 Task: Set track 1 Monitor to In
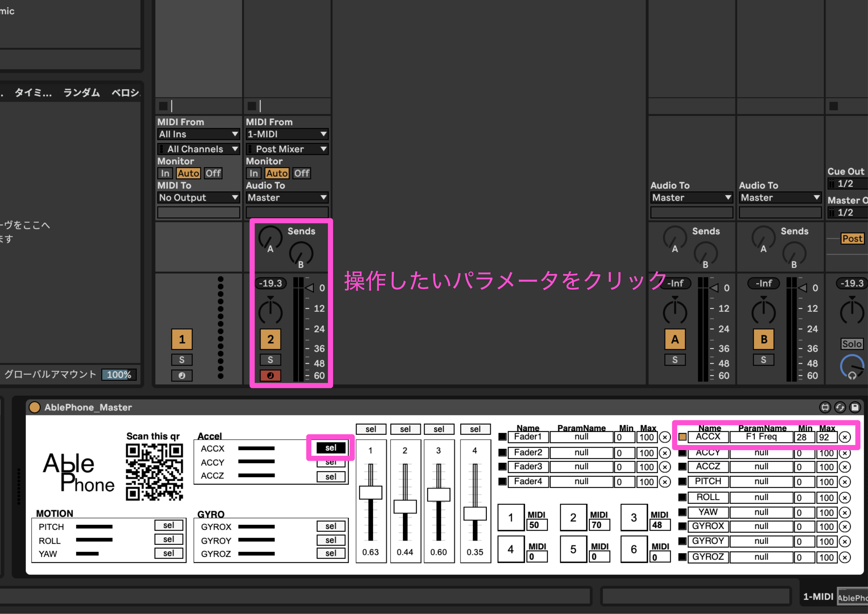pos(165,173)
